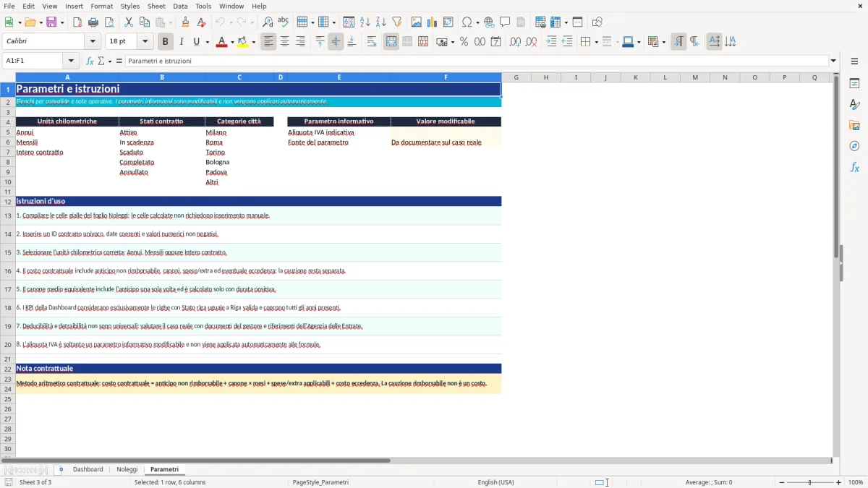Sort ascending A to Z

click(365, 22)
